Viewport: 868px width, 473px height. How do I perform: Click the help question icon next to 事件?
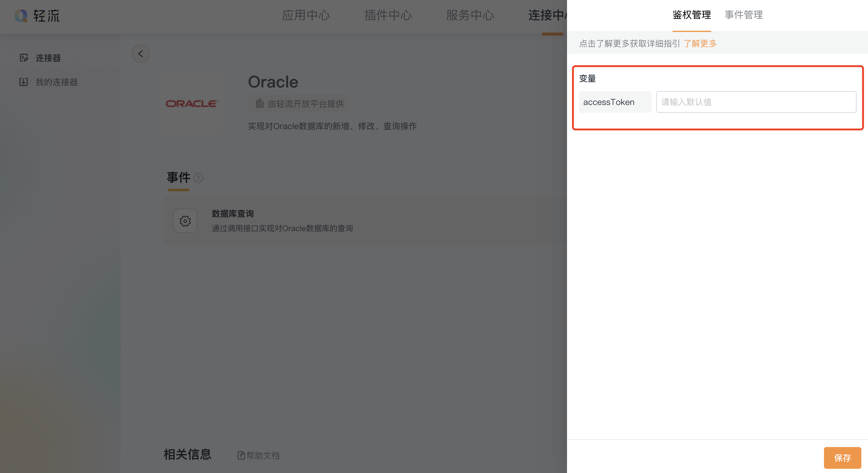point(198,178)
